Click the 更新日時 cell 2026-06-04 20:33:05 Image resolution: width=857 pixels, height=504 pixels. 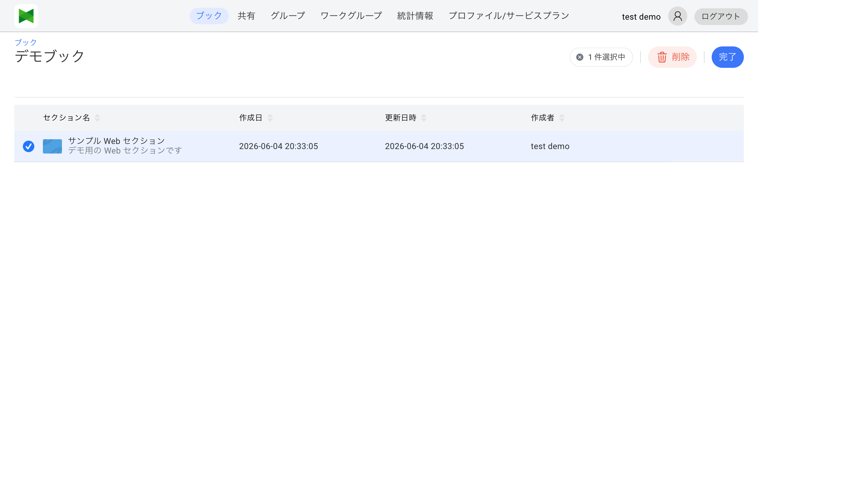click(x=424, y=146)
